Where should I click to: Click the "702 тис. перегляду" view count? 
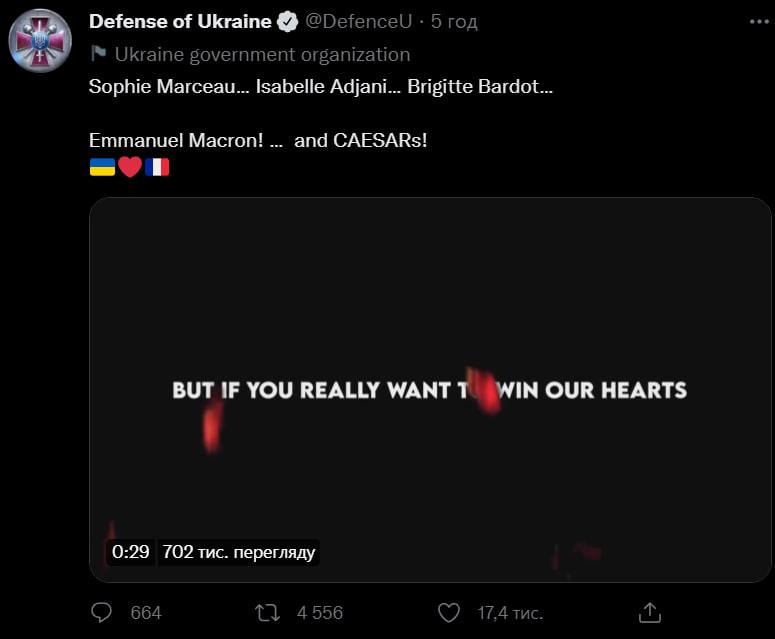click(238, 551)
